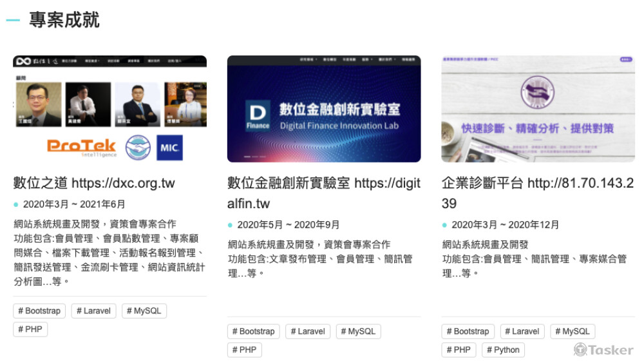This screenshot has height=363, width=644.
Task: Click the D Finance logo icon
Action: pos(258,116)
